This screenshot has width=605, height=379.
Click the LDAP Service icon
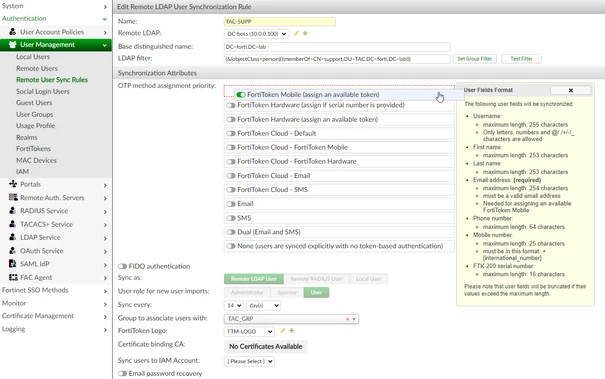click(x=13, y=237)
